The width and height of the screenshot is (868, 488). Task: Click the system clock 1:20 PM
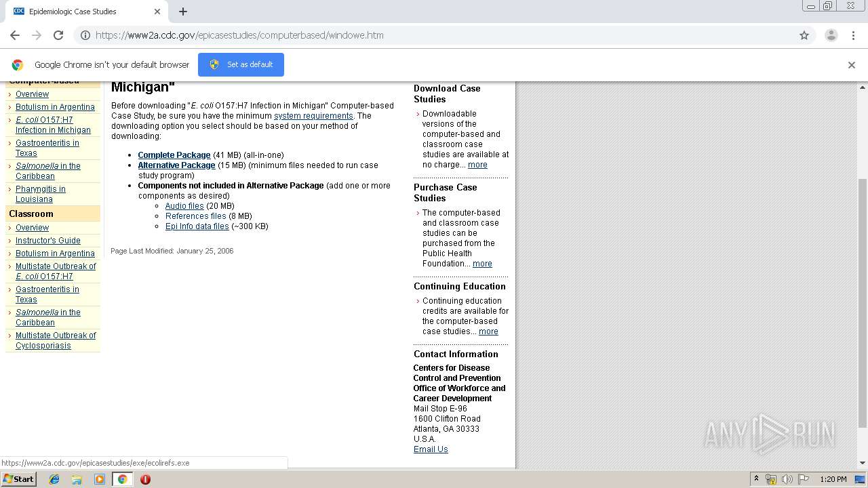(833, 479)
